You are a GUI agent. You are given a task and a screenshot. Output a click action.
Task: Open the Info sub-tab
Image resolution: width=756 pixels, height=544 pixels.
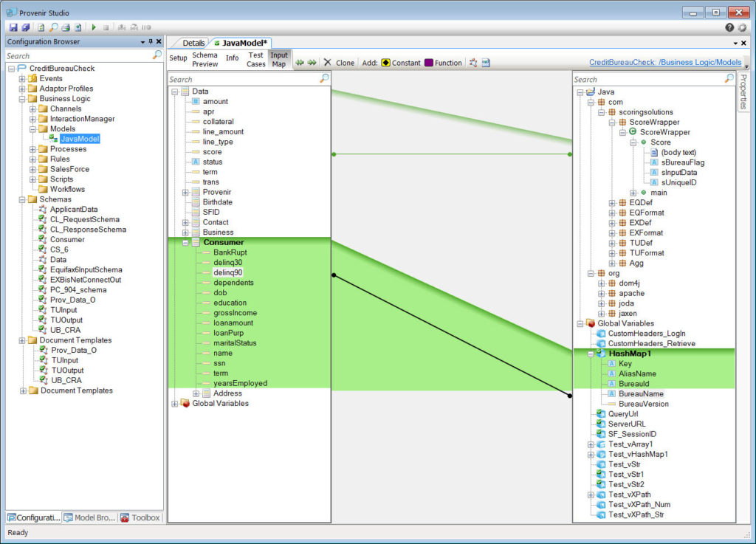[x=232, y=58]
